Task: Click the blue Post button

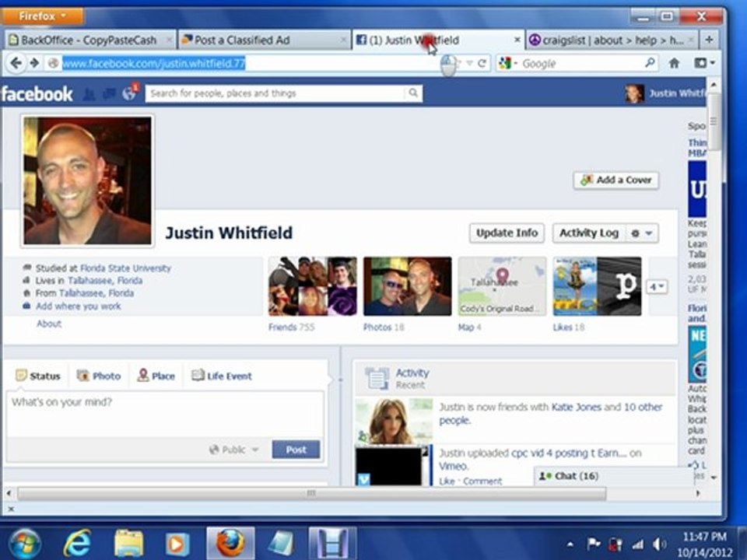Action: 296,450
